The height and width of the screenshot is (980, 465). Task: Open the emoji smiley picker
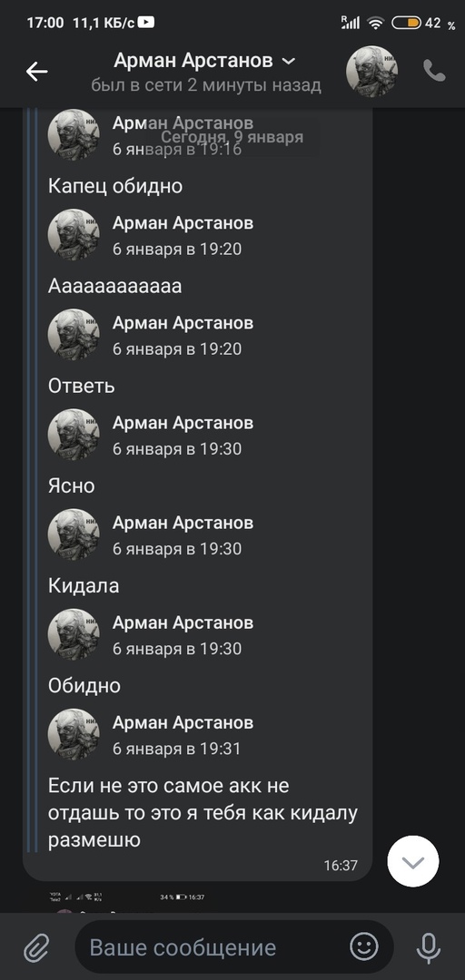tap(363, 946)
